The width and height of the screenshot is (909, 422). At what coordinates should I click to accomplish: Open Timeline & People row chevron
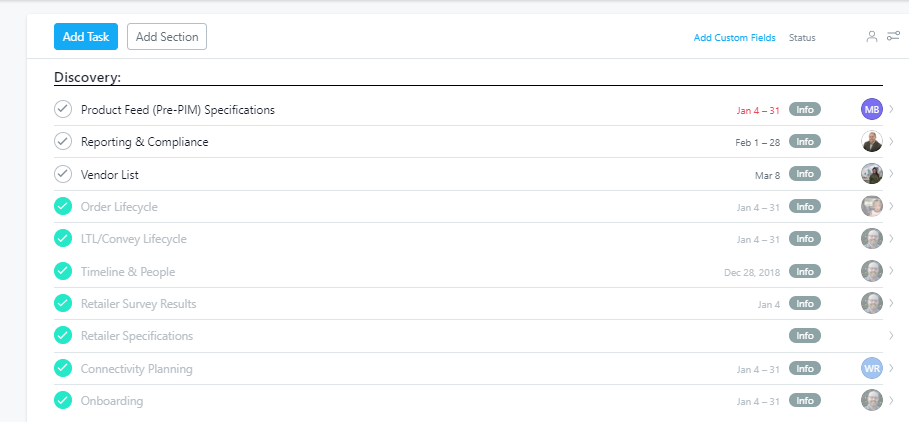pyautogui.click(x=891, y=271)
